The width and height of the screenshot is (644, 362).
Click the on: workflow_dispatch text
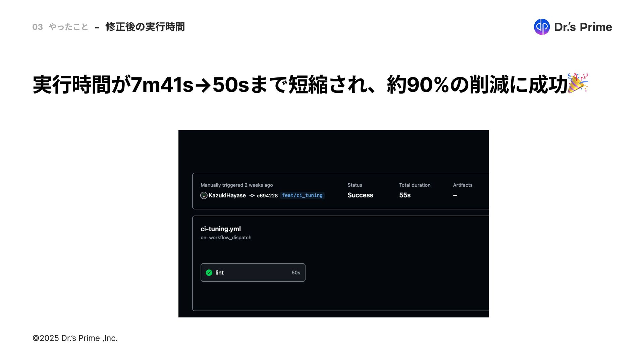click(x=226, y=238)
